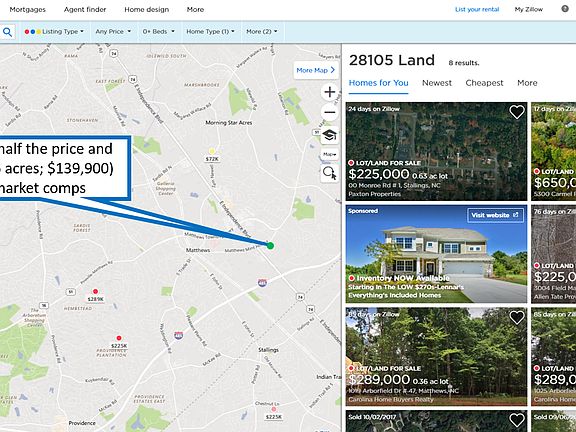This screenshot has height=432, width=576.
Task: Favorite the $289,000 Arborfield Dr listing heart
Action: coord(516,317)
